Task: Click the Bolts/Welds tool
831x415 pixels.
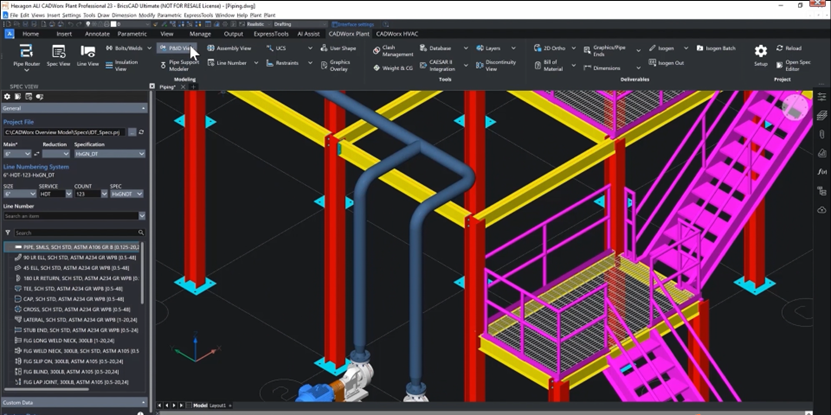Action: point(123,48)
